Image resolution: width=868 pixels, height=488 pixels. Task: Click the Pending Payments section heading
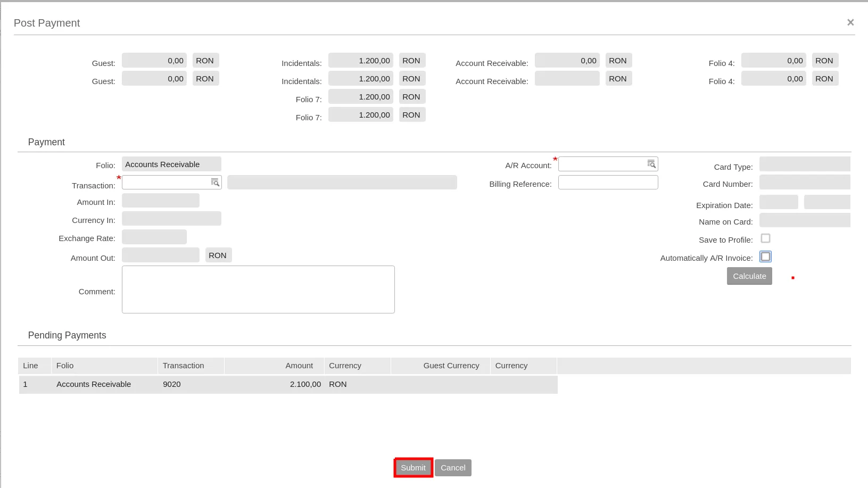click(x=67, y=335)
